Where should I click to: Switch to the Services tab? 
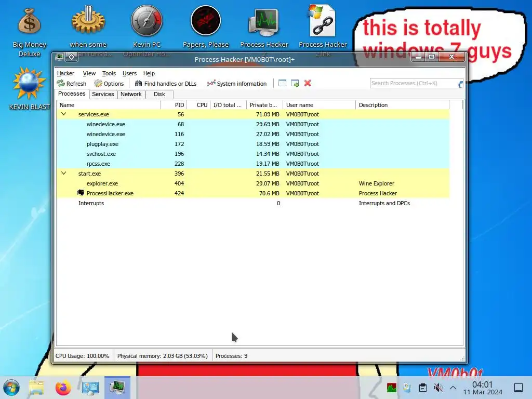tap(103, 95)
